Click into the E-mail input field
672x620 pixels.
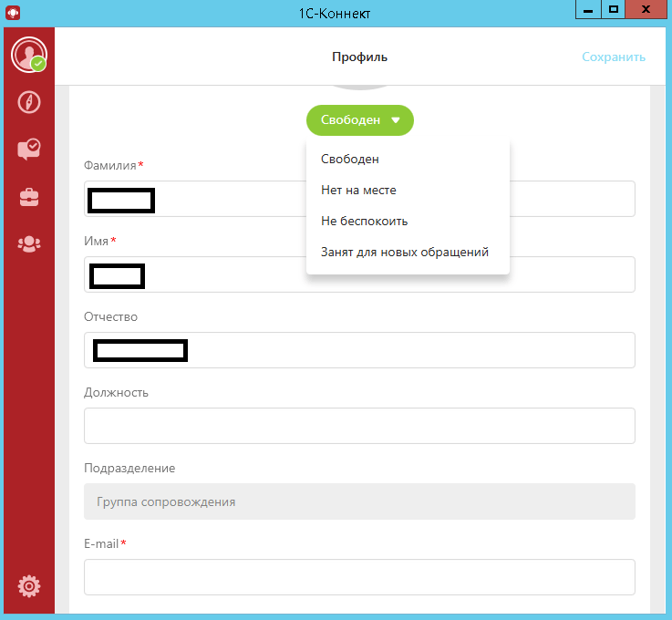359,577
